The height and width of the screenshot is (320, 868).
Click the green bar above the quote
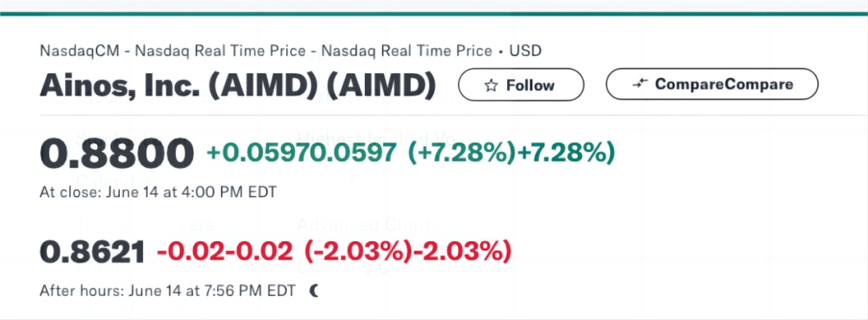pos(434,14)
